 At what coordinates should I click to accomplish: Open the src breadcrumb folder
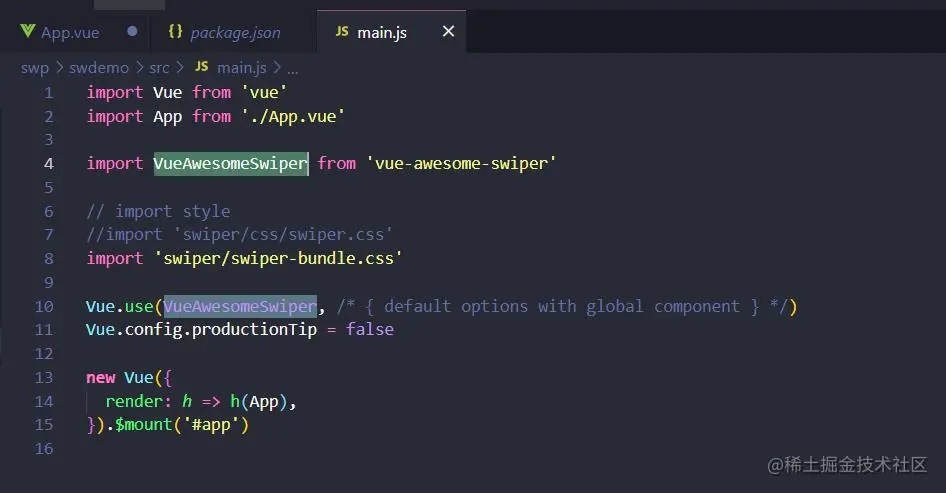click(159, 68)
